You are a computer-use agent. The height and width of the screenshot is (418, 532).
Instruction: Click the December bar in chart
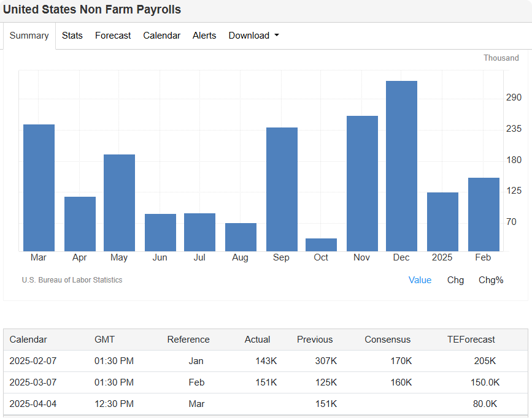401,165
